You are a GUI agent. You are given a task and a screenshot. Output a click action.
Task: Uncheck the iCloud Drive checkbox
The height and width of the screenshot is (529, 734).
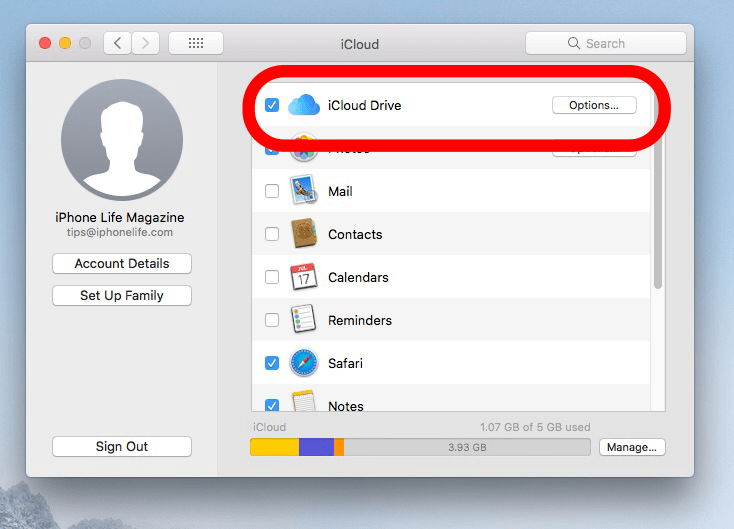coord(272,105)
